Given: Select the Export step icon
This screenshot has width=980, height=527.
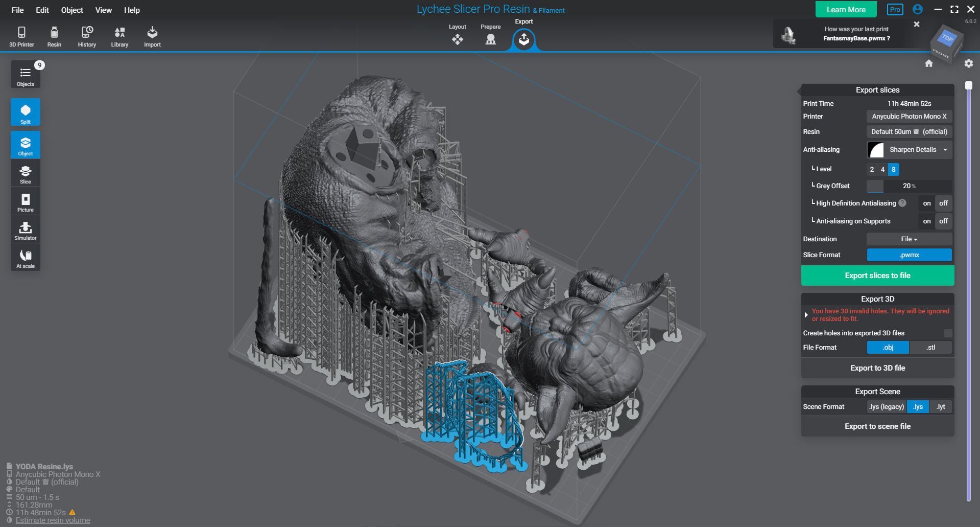Looking at the screenshot, I should [524, 39].
